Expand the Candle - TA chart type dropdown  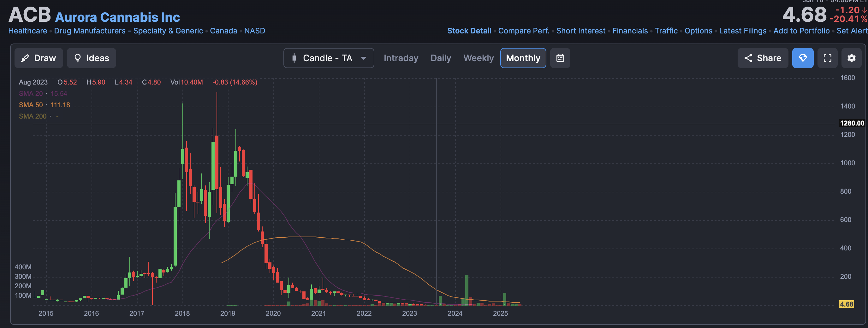329,58
